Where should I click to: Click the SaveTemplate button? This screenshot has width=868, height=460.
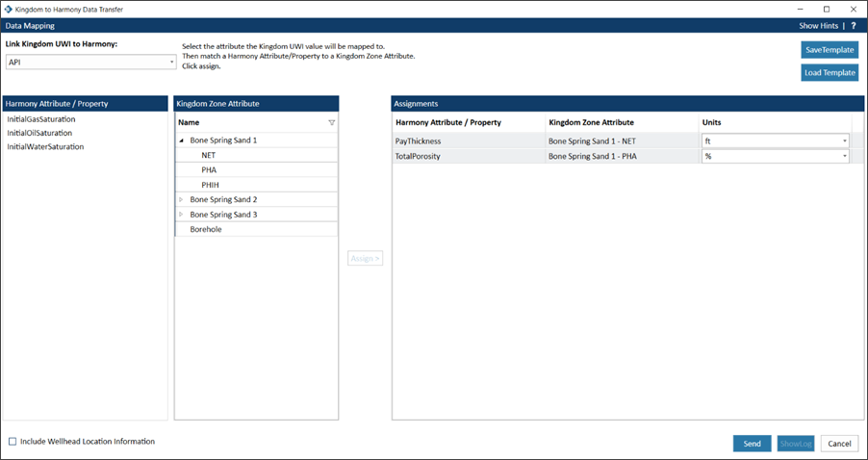tap(830, 50)
